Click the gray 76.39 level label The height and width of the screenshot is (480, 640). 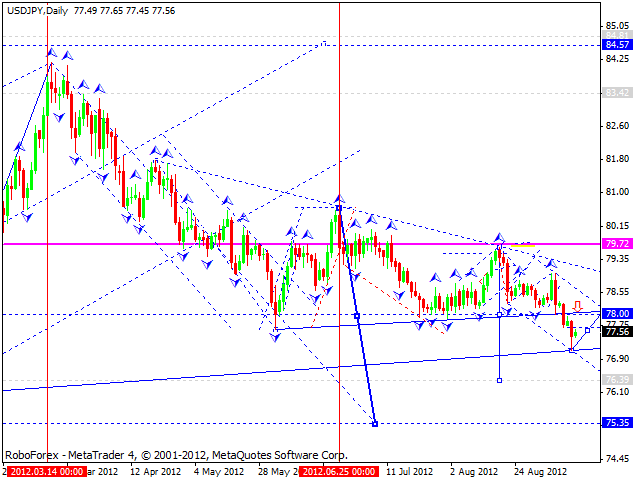pos(618,380)
